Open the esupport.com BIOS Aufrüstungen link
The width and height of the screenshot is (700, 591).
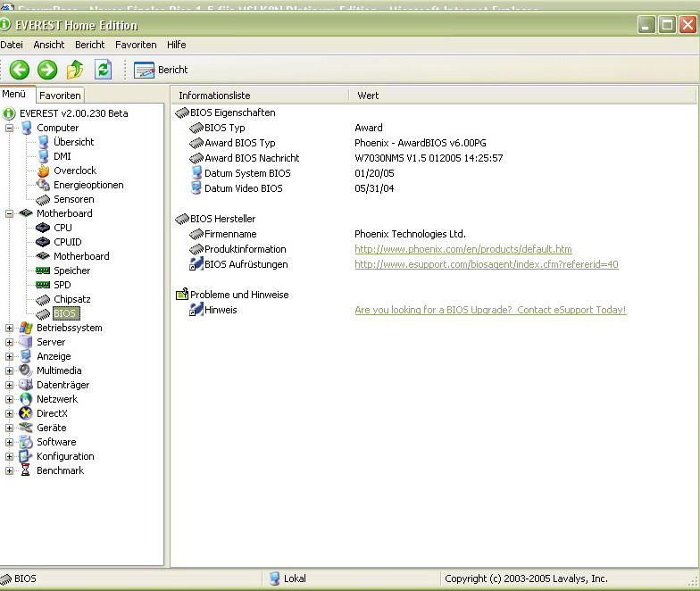tap(486, 264)
